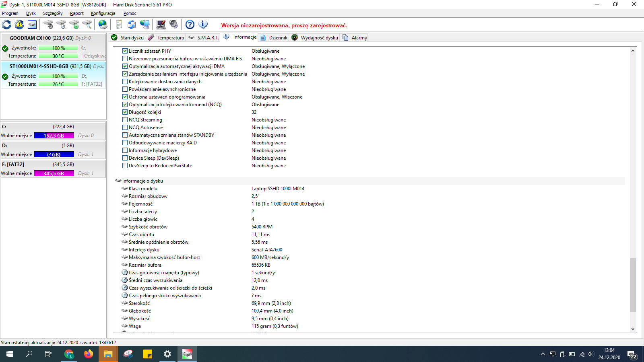Click the taskbar volume icon
Image resolution: width=644 pixels, height=362 pixels.
pyautogui.click(x=591, y=354)
